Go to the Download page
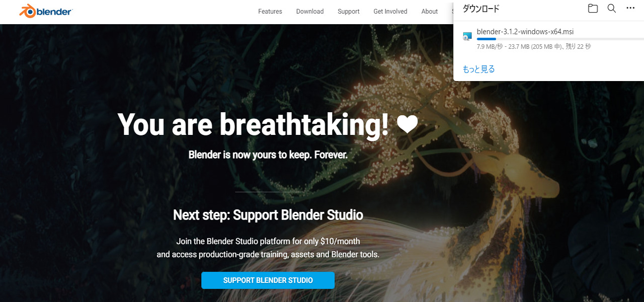Screen dimensions: 644x302 click(310, 12)
